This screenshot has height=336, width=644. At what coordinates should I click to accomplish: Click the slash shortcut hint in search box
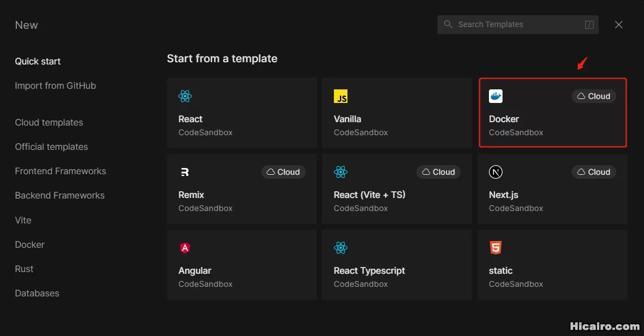pyautogui.click(x=589, y=25)
